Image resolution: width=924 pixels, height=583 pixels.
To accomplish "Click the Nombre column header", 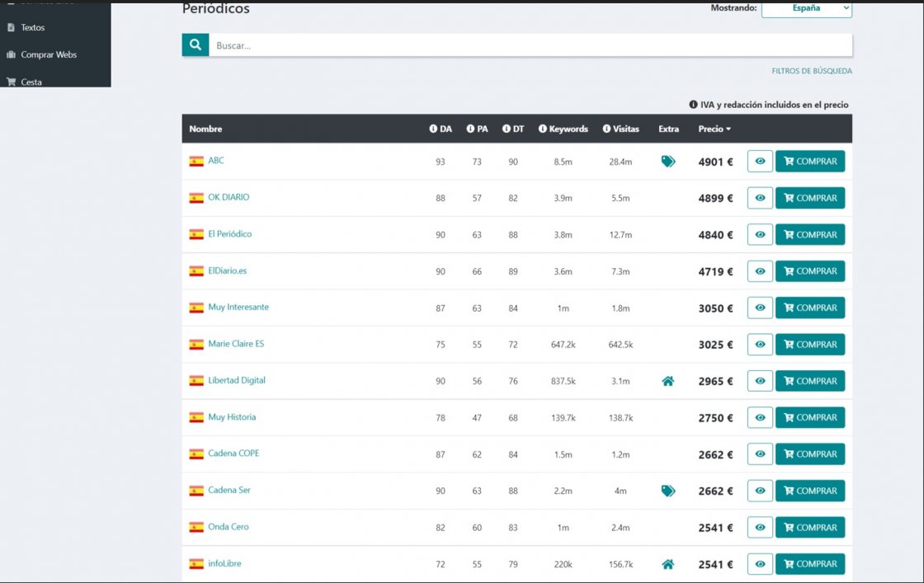I will coord(205,129).
